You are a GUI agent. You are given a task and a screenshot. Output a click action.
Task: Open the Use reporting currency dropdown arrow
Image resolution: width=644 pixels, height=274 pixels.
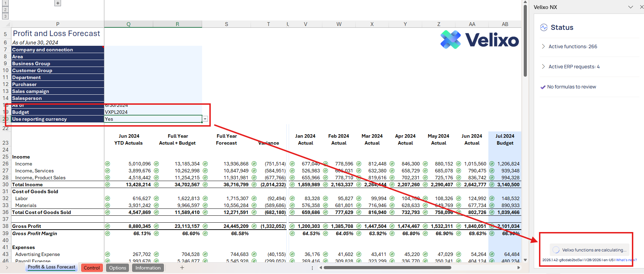click(205, 119)
